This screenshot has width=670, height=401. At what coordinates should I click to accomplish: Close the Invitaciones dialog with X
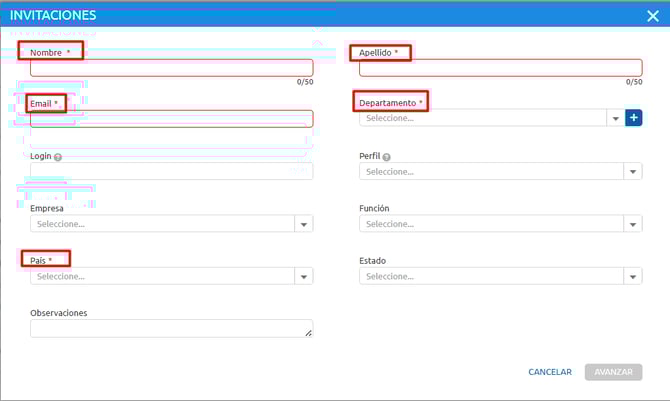(x=652, y=15)
